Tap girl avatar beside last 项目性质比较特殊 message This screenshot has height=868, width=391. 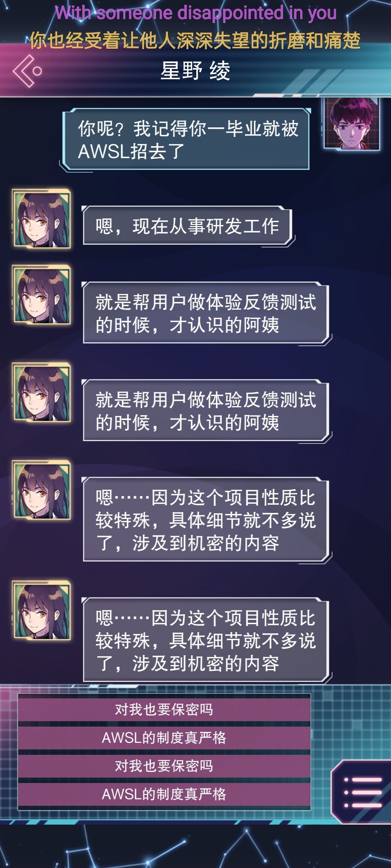coord(42,610)
